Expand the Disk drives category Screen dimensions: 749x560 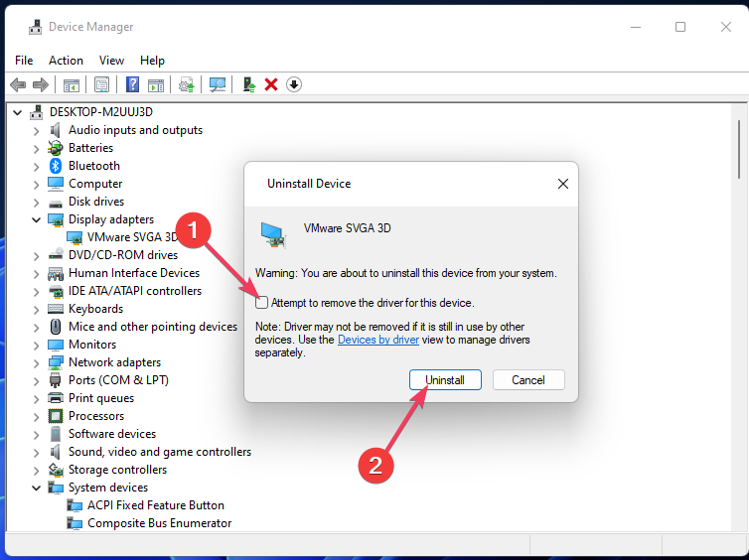[x=37, y=202]
